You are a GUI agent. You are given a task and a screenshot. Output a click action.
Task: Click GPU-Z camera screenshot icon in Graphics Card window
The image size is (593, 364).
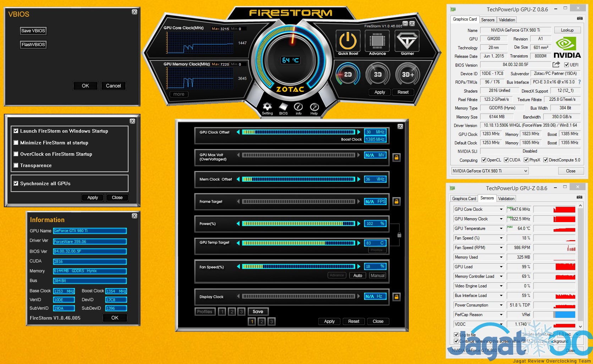[580, 18]
